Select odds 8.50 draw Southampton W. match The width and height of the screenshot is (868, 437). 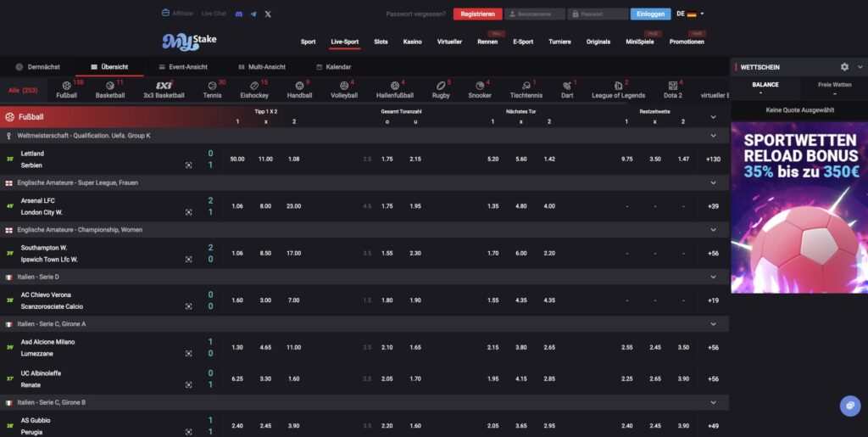coord(265,253)
